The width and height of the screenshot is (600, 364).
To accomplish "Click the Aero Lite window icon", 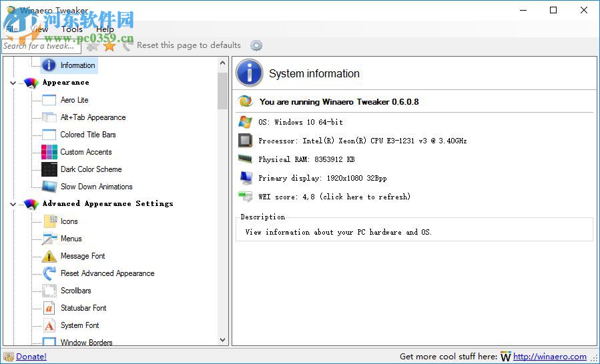I will (x=49, y=100).
